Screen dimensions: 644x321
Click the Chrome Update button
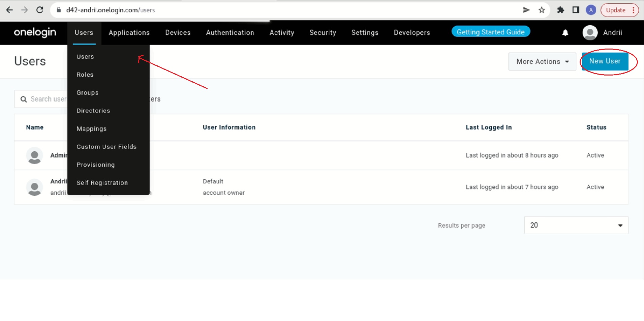(x=616, y=10)
